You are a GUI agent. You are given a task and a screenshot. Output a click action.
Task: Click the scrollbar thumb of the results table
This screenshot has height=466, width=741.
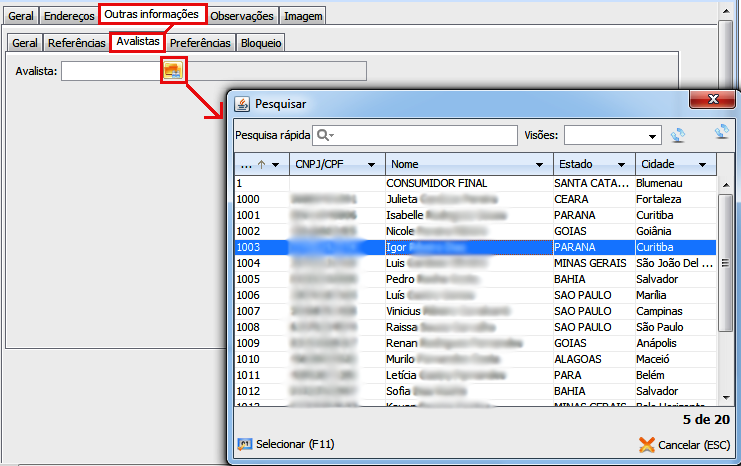725,263
